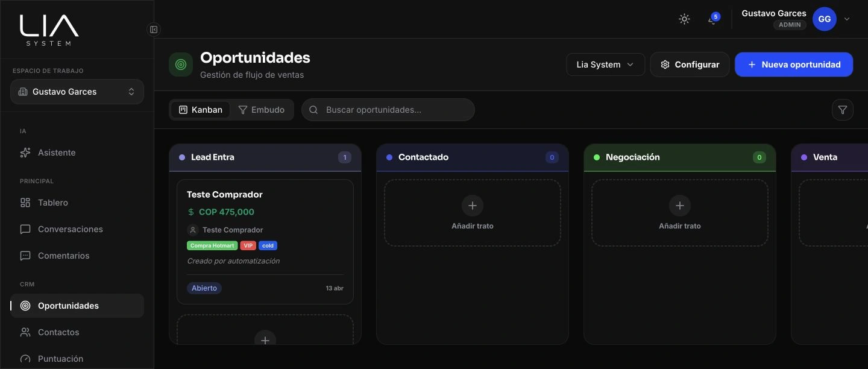Open Comentarios in the sidebar
868x369 pixels.
click(77, 256)
